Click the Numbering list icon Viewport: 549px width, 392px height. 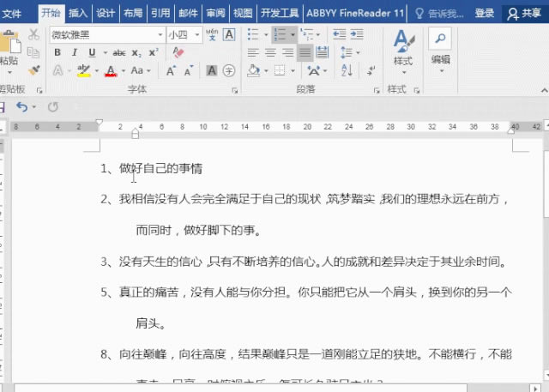coord(281,34)
